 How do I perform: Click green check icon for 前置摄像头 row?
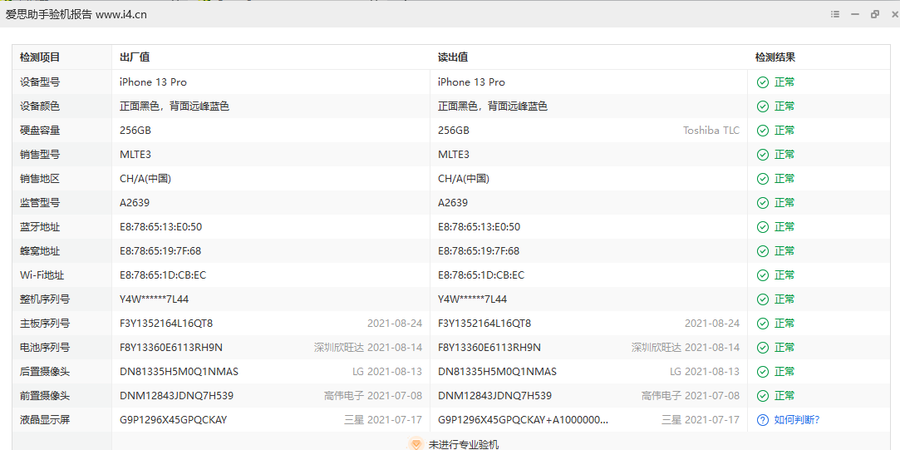point(763,396)
